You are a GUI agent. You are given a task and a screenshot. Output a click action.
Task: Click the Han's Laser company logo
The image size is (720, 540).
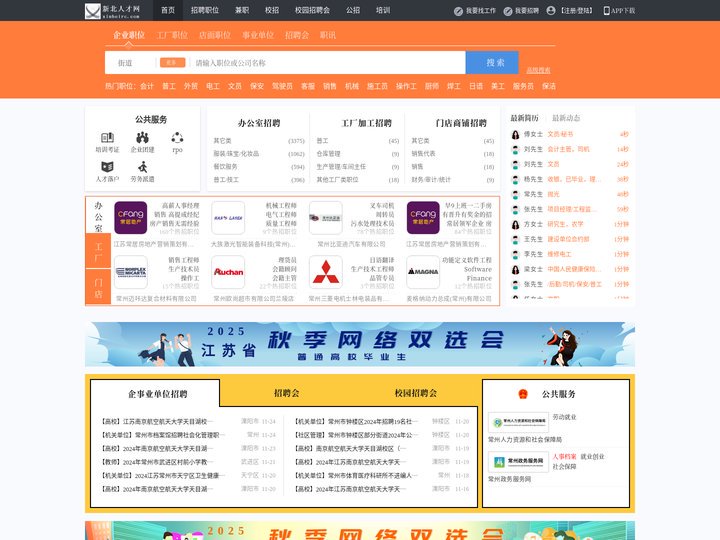(x=228, y=218)
